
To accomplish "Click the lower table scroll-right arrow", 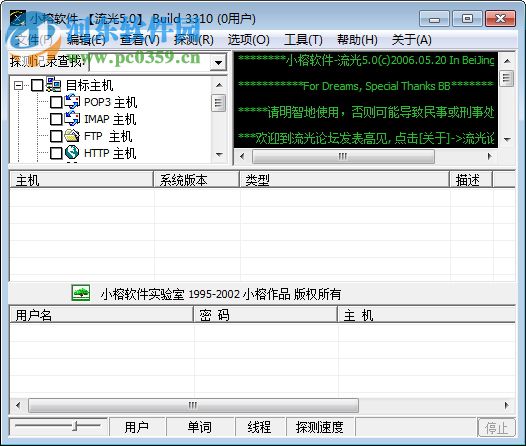I will pyautogui.click(x=507, y=405).
